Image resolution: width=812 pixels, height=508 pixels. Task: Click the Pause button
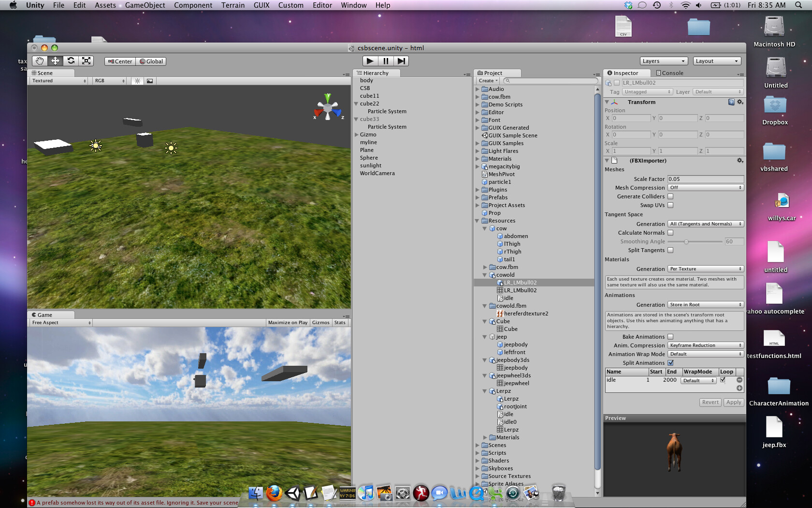click(386, 60)
